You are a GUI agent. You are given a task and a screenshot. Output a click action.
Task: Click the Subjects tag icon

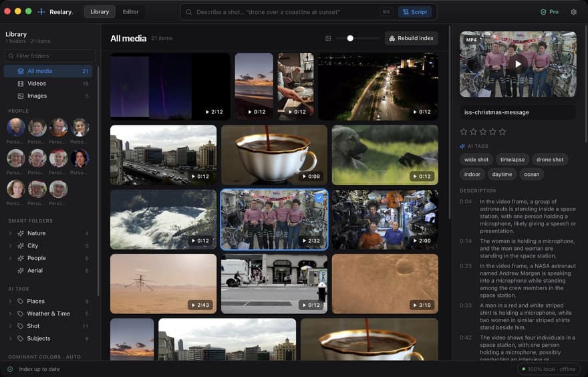(x=20, y=338)
